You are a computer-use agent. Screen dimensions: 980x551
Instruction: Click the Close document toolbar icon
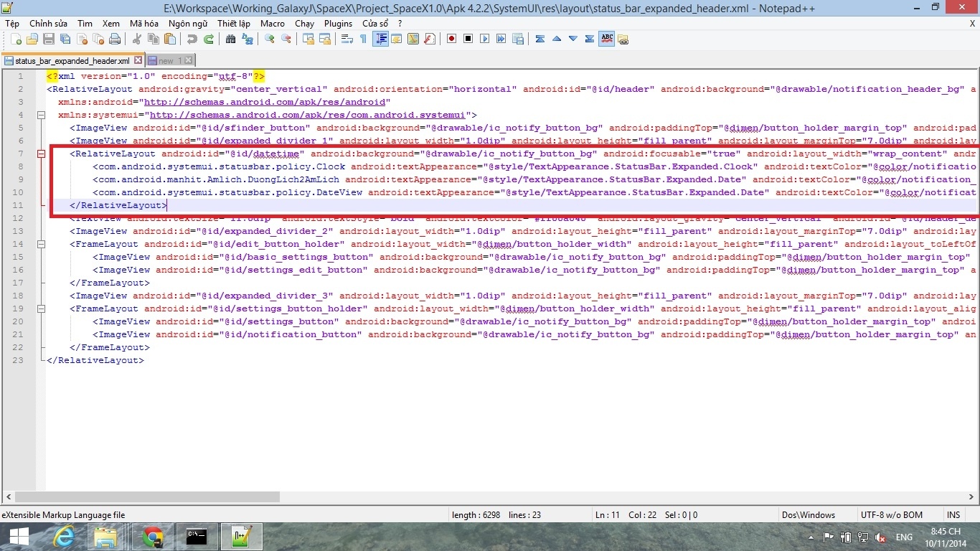click(82, 39)
